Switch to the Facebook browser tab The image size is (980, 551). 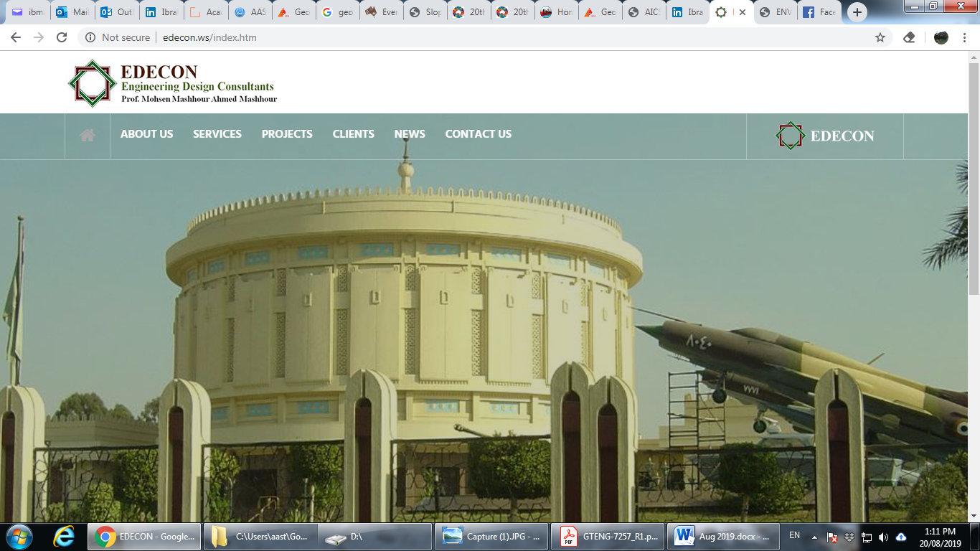(819, 12)
